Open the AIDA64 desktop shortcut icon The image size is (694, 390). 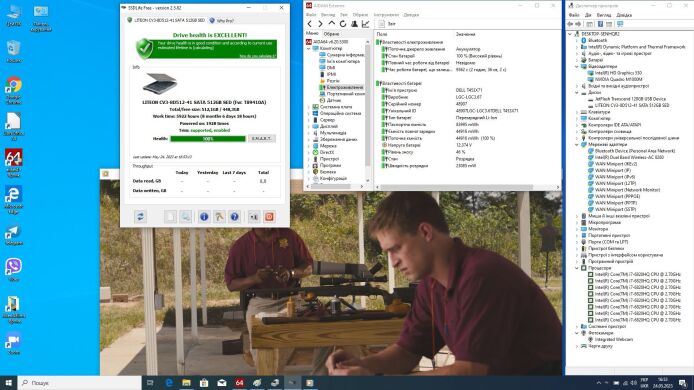(14, 163)
